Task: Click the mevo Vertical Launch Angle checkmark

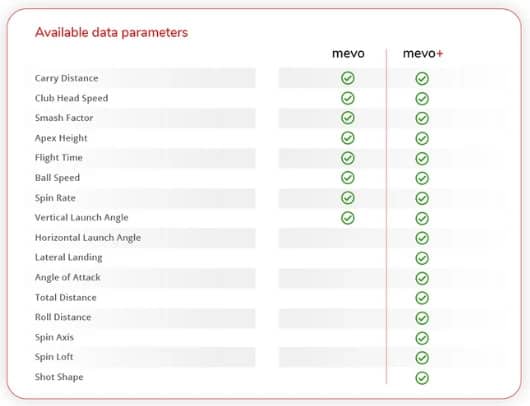Action: 348,218
